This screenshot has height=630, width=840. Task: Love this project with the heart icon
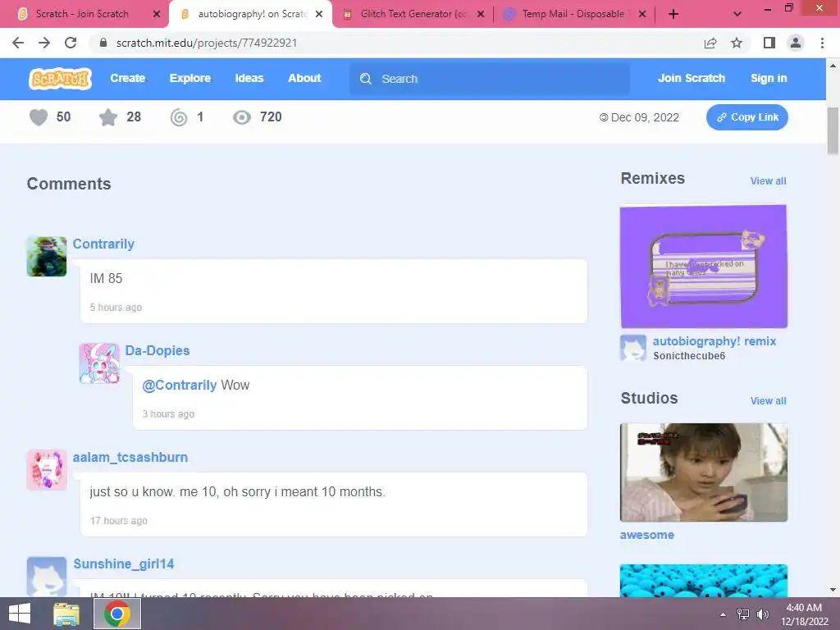coord(39,117)
